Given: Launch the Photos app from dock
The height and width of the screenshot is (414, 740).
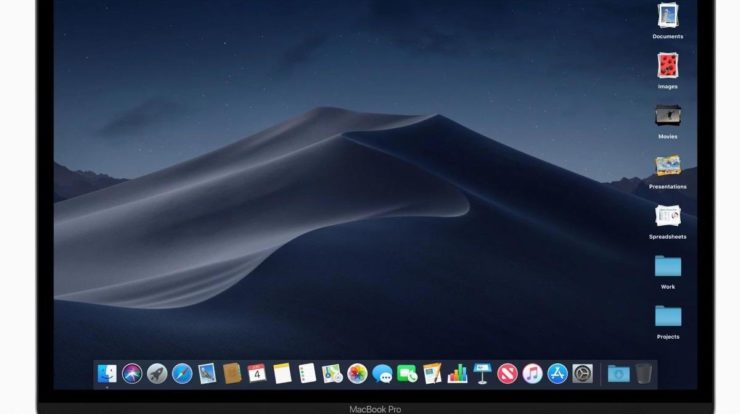Looking at the screenshot, I should pyautogui.click(x=357, y=374).
